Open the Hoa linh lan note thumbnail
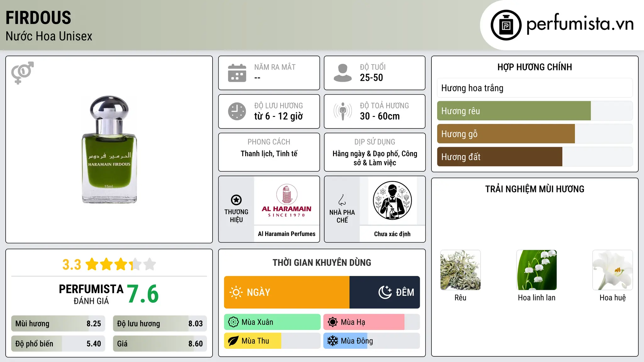 (536, 270)
